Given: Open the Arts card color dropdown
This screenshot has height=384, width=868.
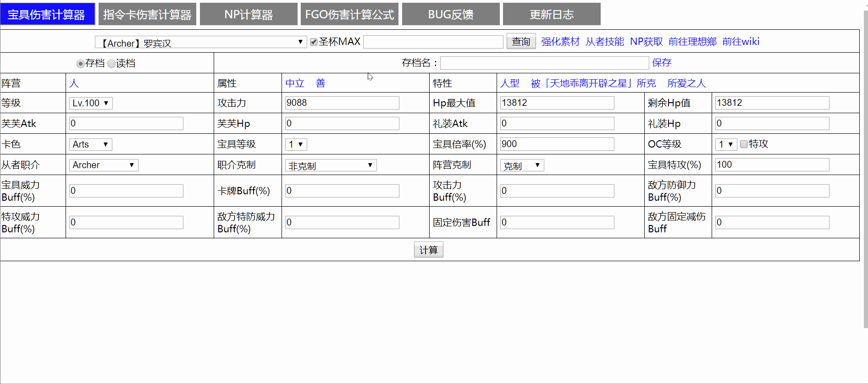Looking at the screenshot, I should (91, 144).
